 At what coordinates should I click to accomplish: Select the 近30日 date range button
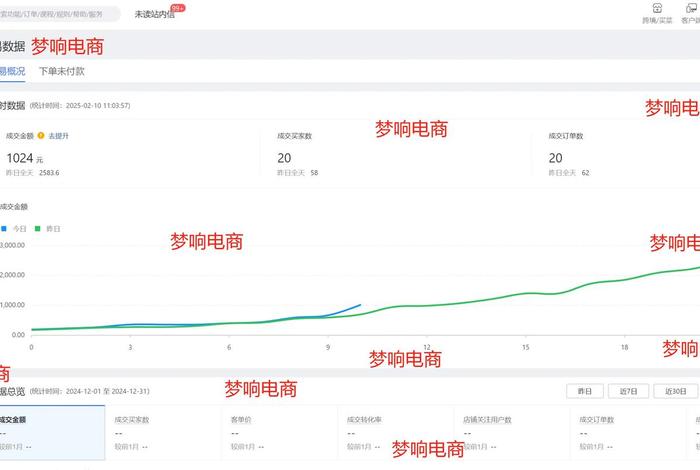coord(675,391)
